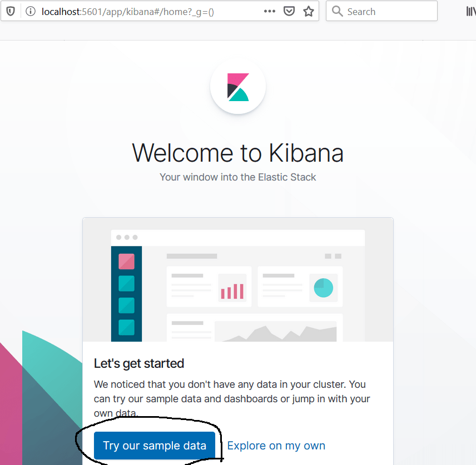The width and height of the screenshot is (476, 465).
Task: Choose Explore on my own link
Action: pos(276,446)
